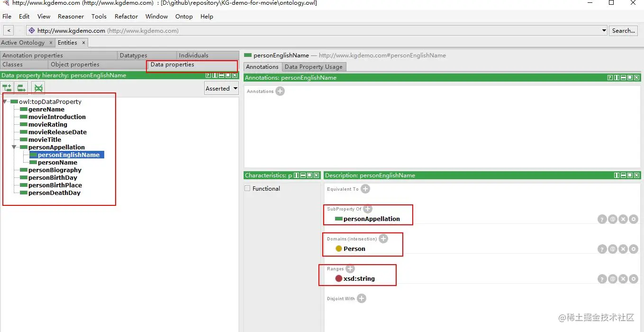Annotate the personAppellation sub-property row

(612, 219)
